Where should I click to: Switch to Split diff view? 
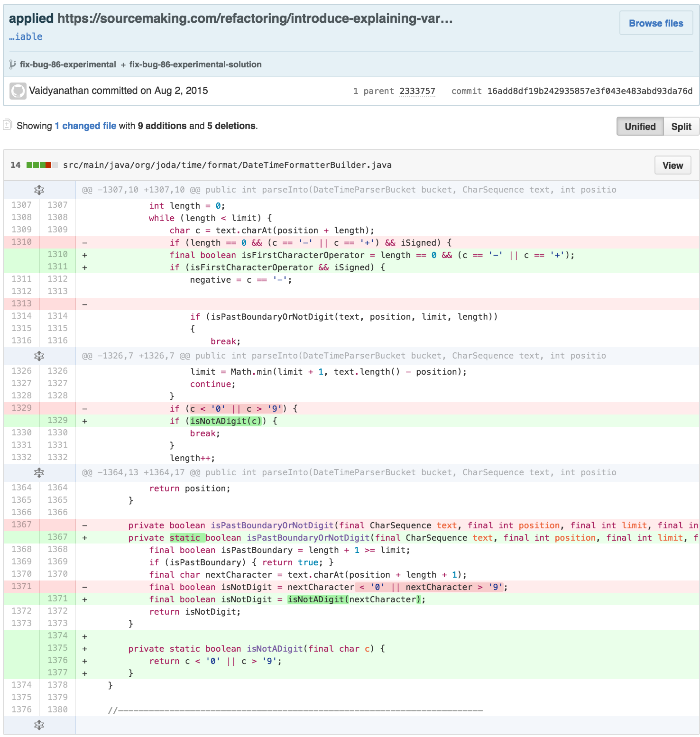tap(681, 127)
